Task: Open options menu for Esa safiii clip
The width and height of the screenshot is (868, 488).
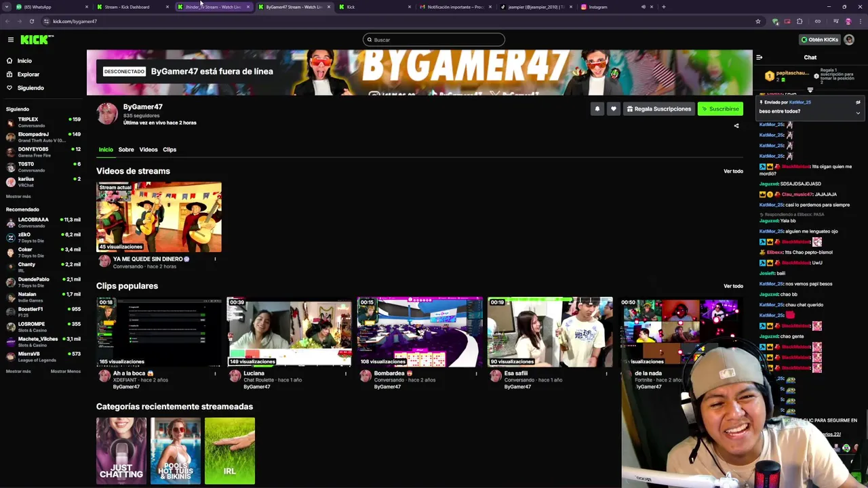Action: pos(606,373)
